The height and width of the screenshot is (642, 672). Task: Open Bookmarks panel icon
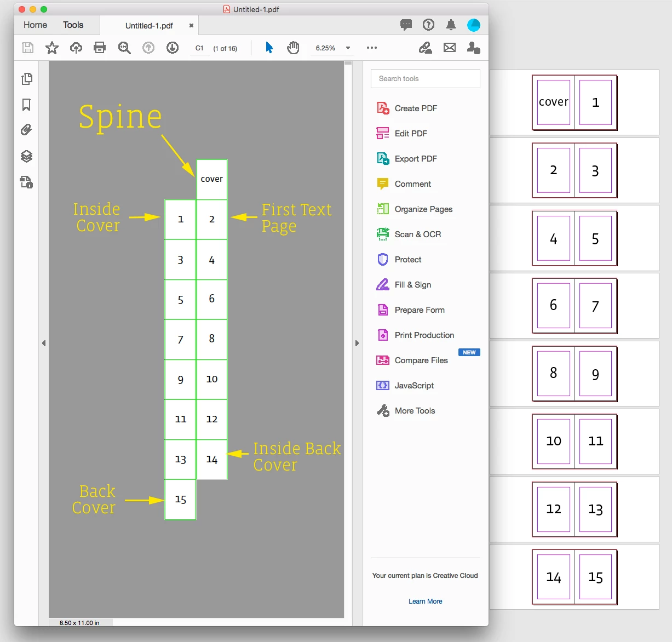26,105
